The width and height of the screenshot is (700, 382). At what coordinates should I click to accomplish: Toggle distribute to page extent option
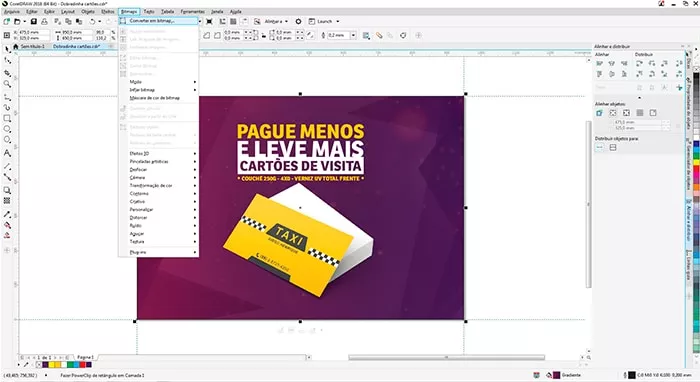tap(613, 147)
